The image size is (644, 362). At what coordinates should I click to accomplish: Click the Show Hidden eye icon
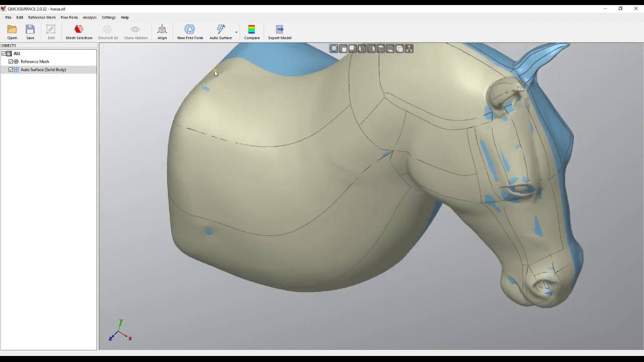[x=135, y=32]
